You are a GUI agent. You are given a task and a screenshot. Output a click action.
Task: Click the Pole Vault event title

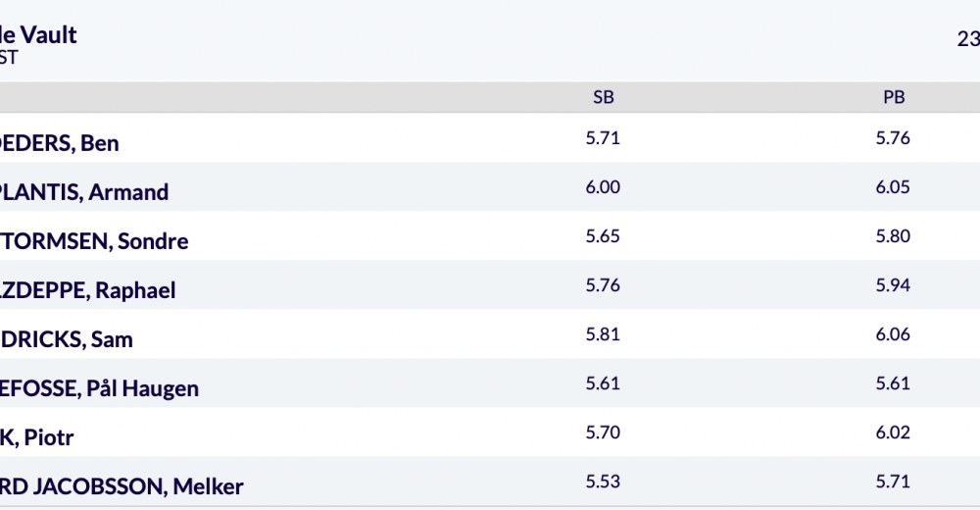click(38, 35)
